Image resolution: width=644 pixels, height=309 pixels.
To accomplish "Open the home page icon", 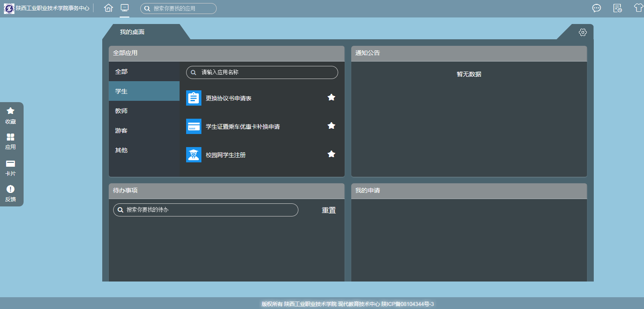I will [108, 8].
